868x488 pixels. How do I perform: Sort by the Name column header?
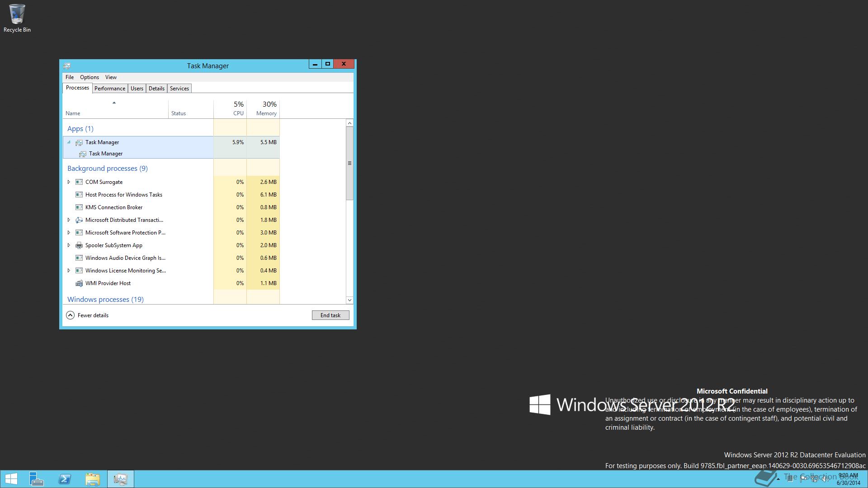115,109
